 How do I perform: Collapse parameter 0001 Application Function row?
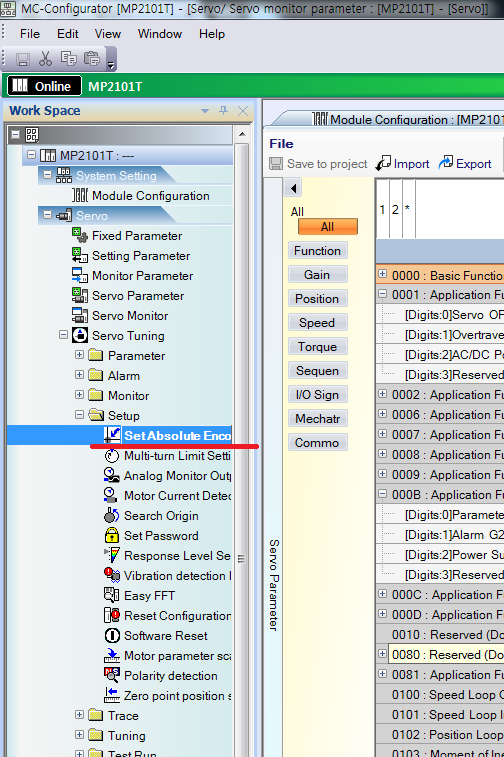click(x=382, y=294)
